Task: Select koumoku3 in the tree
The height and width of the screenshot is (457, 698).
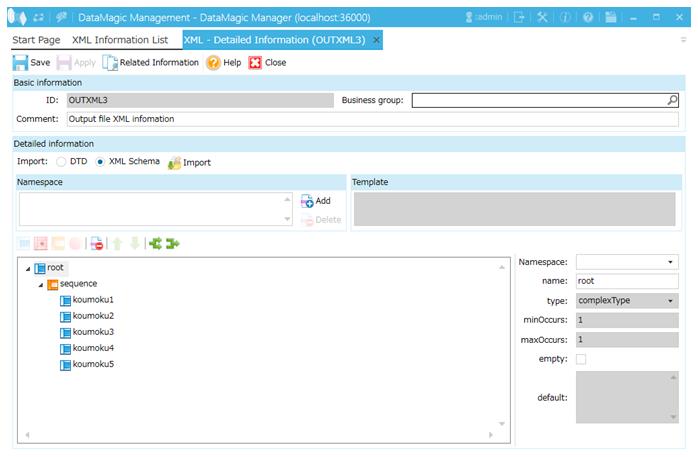Action: pyautogui.click(x=93, y=332)
